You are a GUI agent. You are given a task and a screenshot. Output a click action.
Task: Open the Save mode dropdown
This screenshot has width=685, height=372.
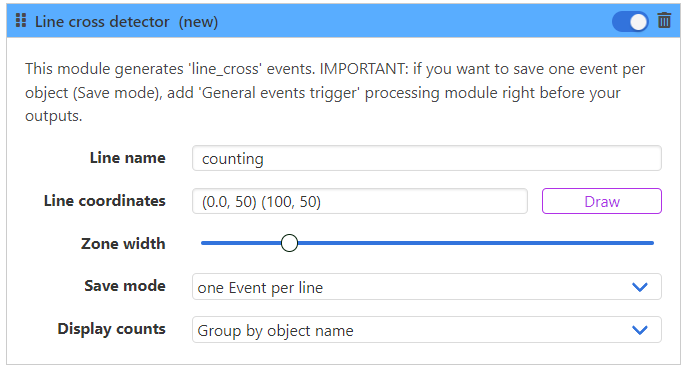click(427, 287)
